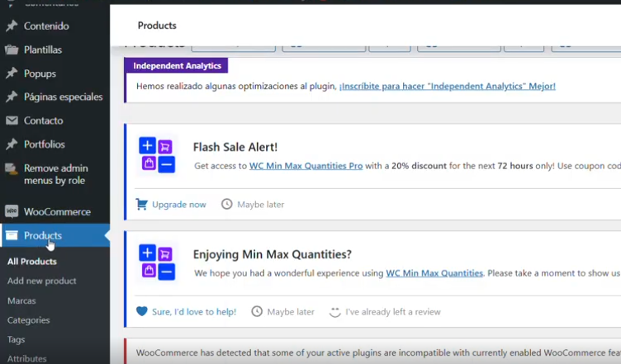
Task: Open the WC Min Max Quantities Pro link
Action: point(306,166)
